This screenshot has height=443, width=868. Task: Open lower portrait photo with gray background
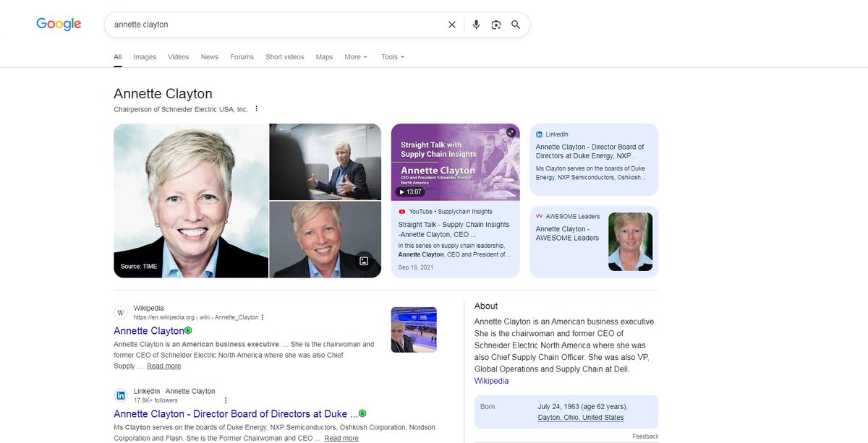[x=325, y=240]
